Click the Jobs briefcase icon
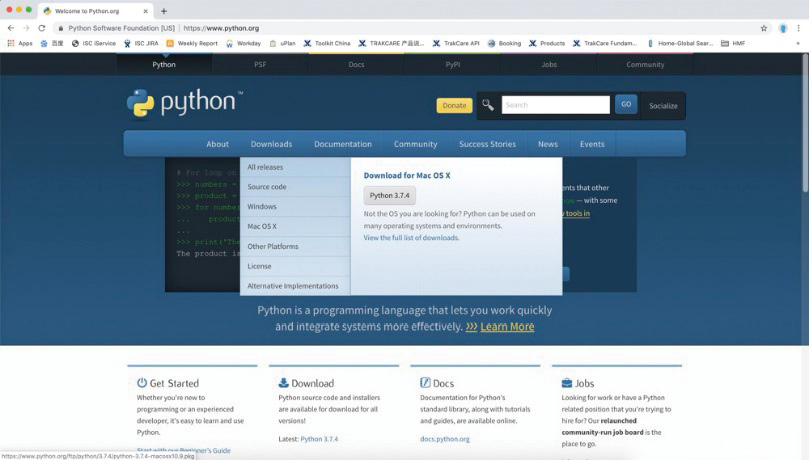The height and width of the screenshot is (460, 809). [x=567, y=383]
